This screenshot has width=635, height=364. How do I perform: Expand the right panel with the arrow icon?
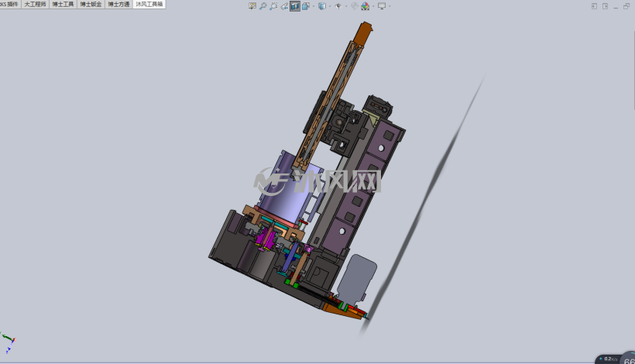(605, 6)
